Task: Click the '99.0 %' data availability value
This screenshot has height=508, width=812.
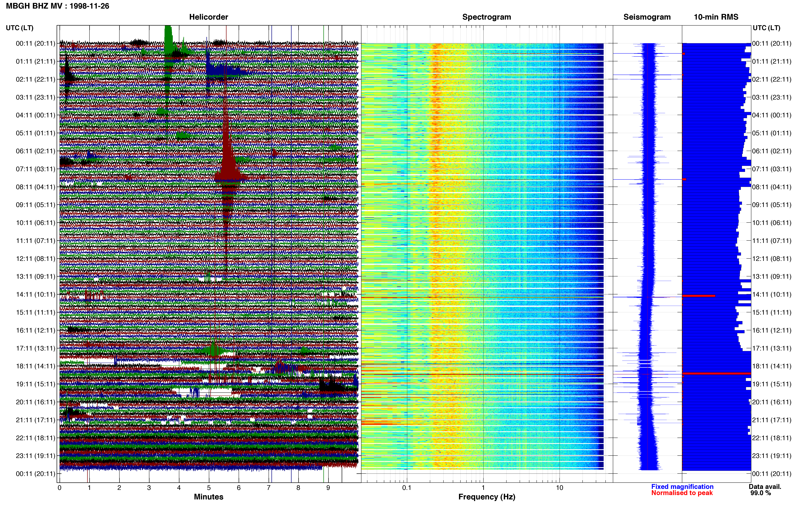Action: pos(761,493)
